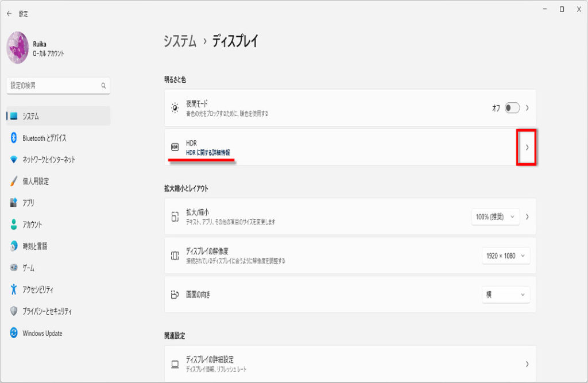Click the 設定の検索 search field
Image resolution: width=588 pixels, height=383 pixels.
coord(55,86)
